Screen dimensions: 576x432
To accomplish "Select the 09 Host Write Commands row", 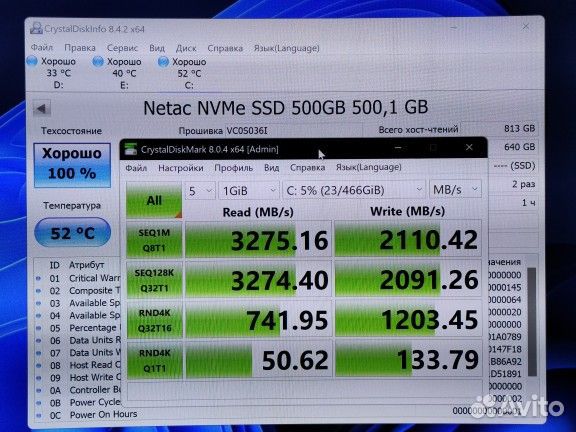I will [78, 378].
